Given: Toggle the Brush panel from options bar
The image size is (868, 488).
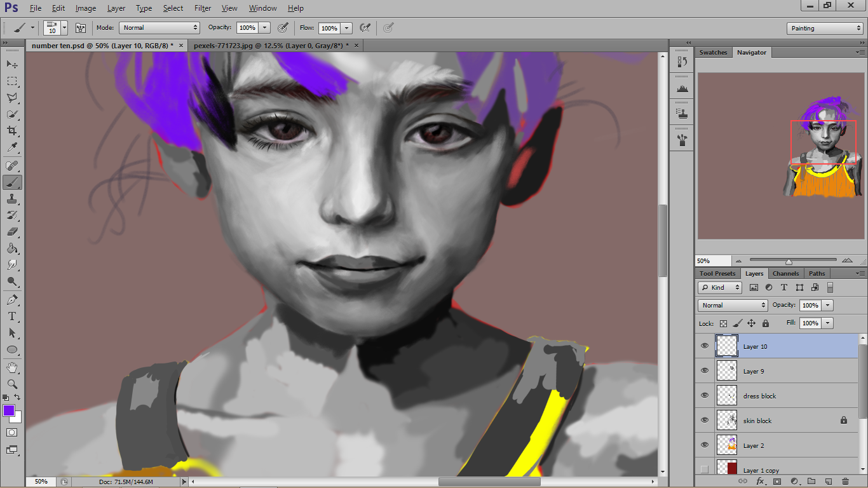Looking at the screenshot, I should [x=81, y=28].
